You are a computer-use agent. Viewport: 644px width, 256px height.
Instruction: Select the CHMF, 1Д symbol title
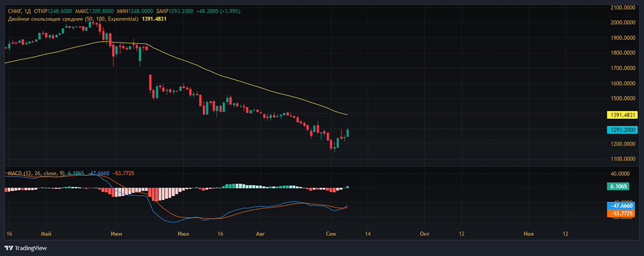[x=19, y=11]
